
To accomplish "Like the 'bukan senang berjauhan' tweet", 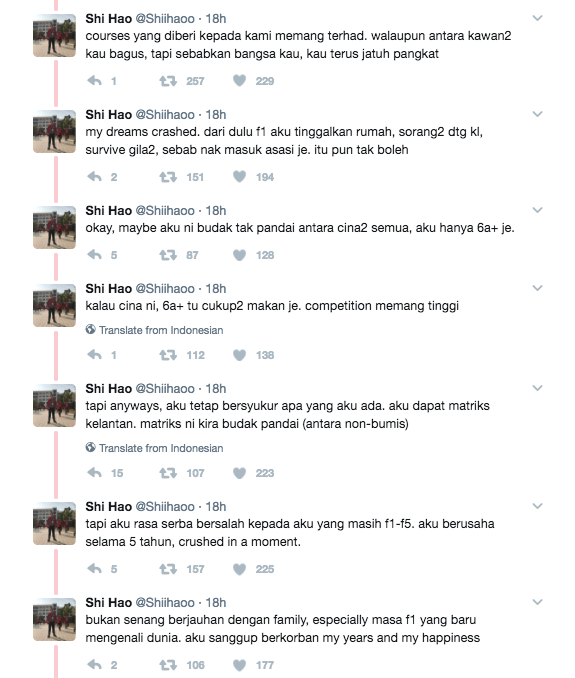I will coord(240,665).
